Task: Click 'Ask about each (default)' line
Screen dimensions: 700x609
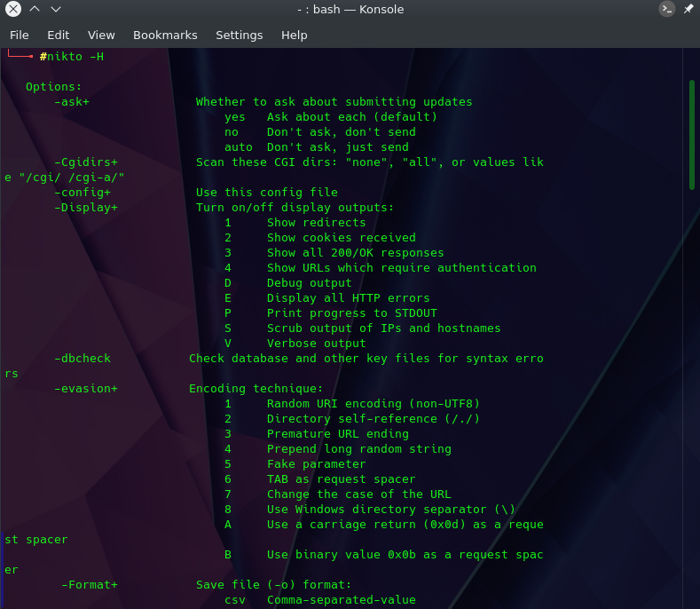Action: pyautogui.click(x=352, y=117)
